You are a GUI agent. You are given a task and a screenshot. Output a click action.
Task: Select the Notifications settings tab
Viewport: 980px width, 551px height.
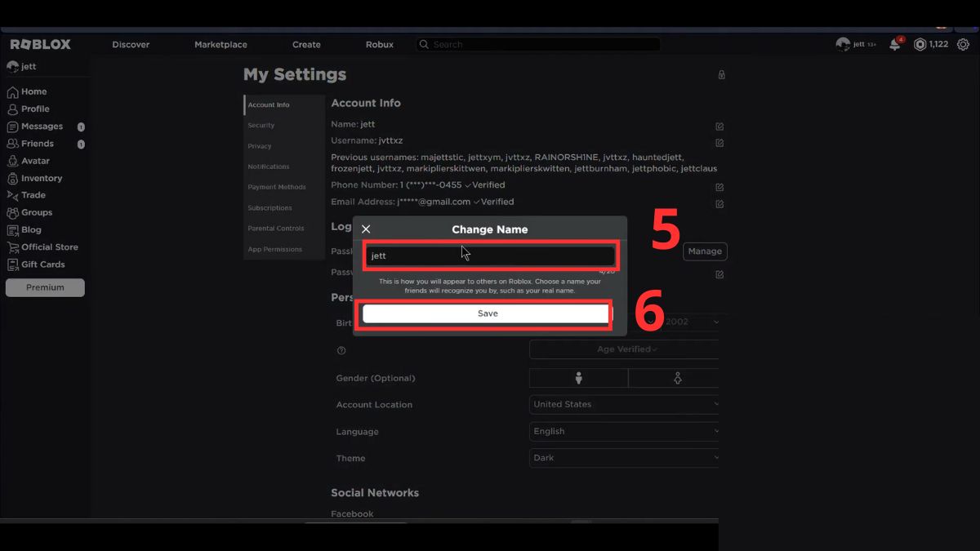284,167
